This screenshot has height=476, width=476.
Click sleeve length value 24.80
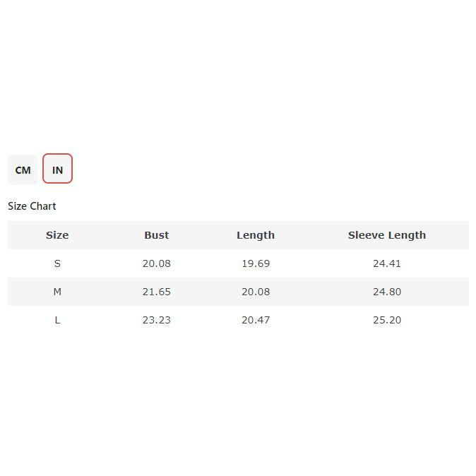click(387, 292)
